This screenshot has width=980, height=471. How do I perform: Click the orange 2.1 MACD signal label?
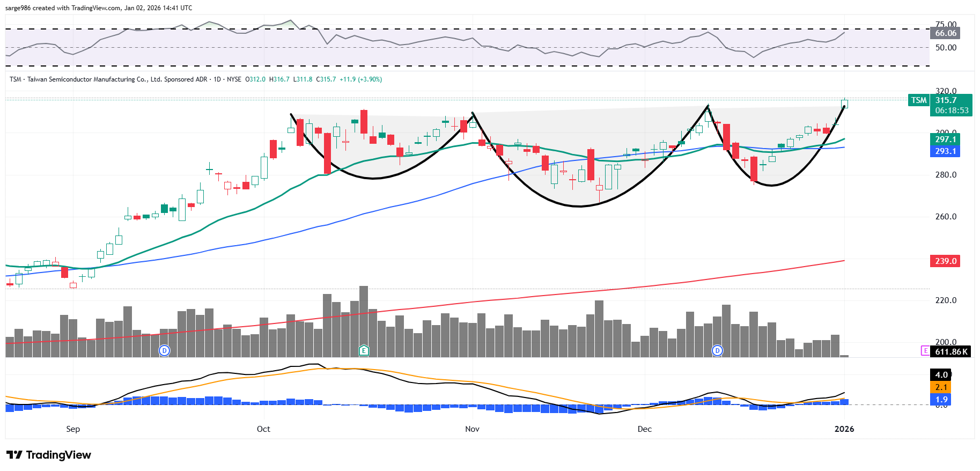click(941, 387)
